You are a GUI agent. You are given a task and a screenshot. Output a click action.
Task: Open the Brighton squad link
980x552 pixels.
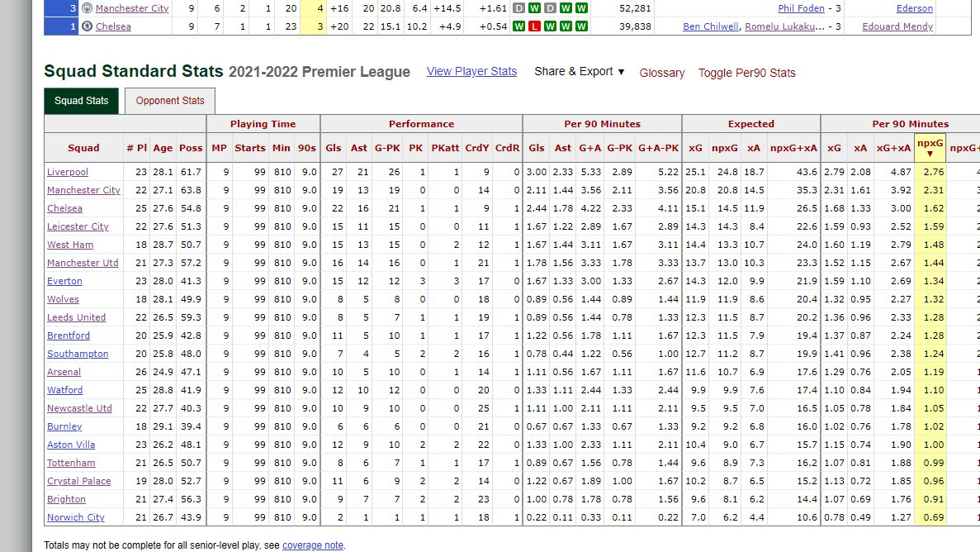66,499
